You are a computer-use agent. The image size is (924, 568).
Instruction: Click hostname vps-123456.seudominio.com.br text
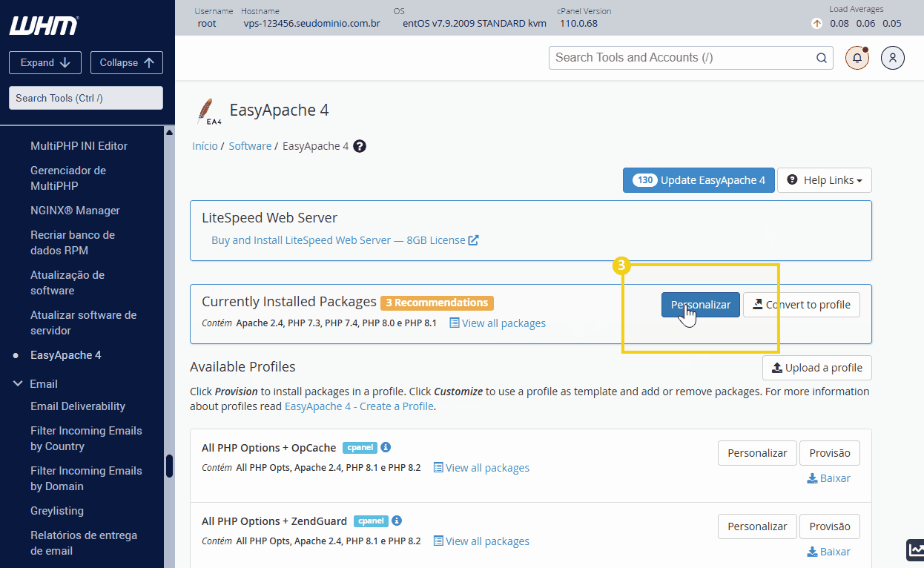pos(312,23)
